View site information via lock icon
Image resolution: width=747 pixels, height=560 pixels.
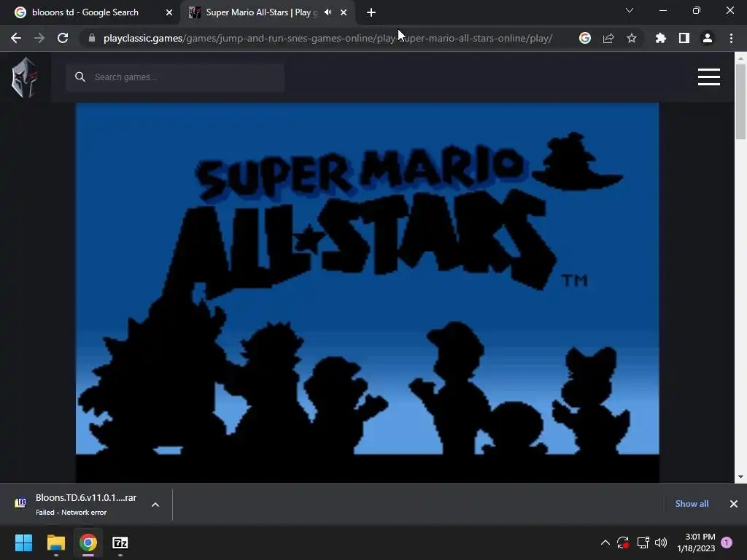tap(92, 38)
